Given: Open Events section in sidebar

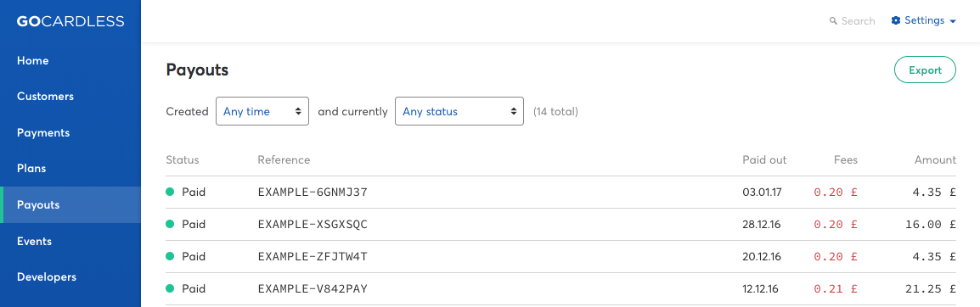Looking at the screenshot, I should (34, 241).
